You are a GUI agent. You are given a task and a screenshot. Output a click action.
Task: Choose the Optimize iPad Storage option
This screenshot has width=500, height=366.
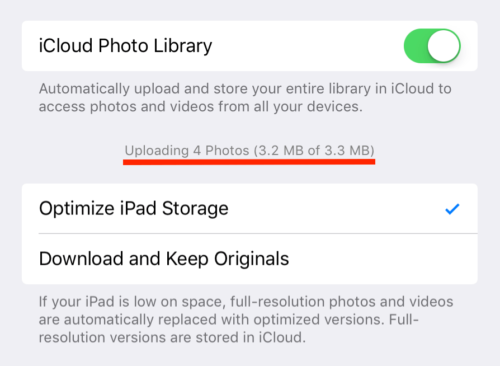(250, 209)
